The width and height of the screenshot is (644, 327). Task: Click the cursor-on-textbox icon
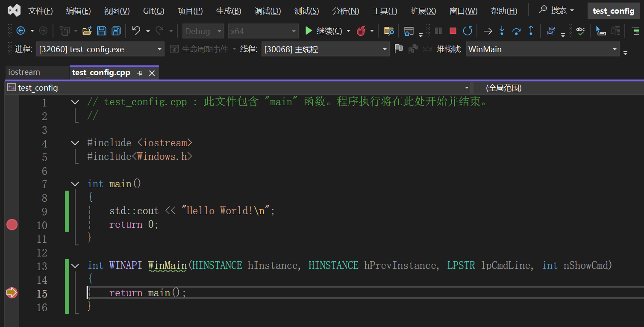coord(601,31)
